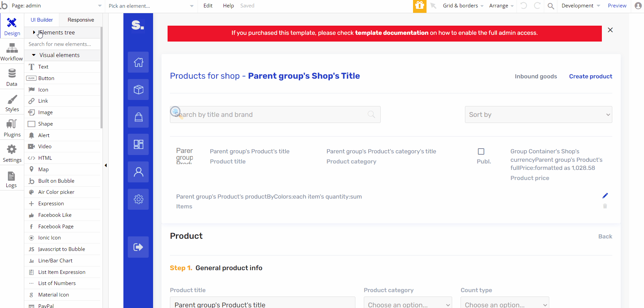Select the Air Color picker element
This screenshot has width=644, height=308.
[56, 192]
